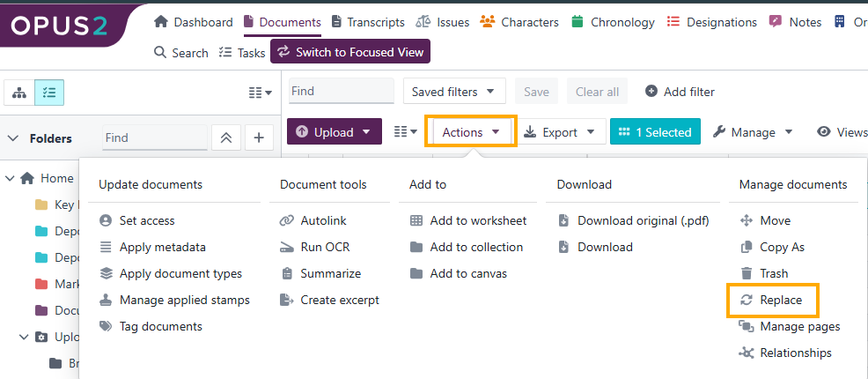Click Switch to Focused View button

pyautogui.click(x=350, y=52)
